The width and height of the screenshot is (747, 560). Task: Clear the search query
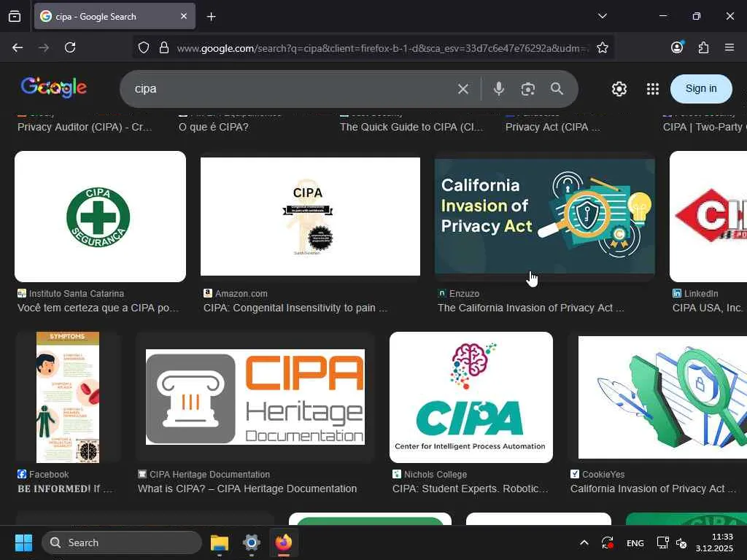[462, 89]
